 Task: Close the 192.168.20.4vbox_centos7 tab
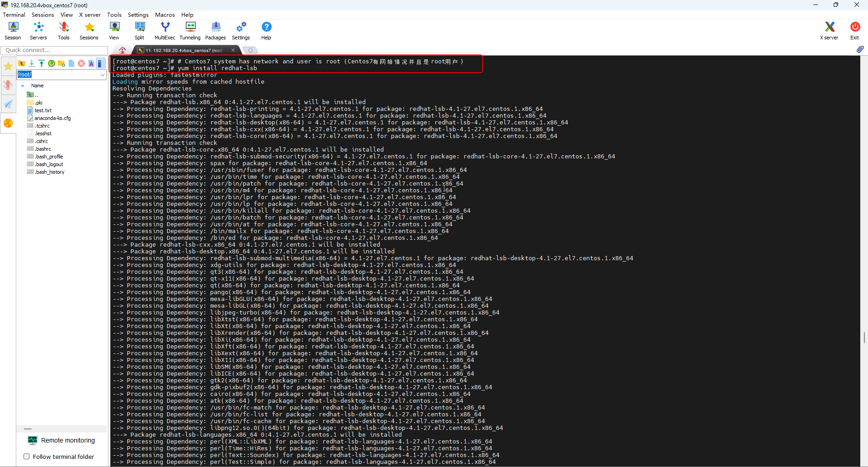coord(233,50)
